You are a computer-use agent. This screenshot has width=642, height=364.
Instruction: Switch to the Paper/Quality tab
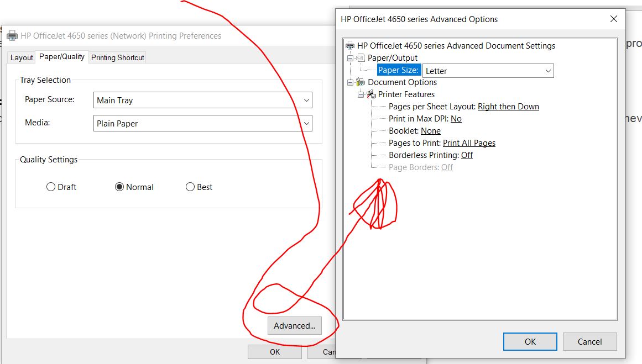62,56
